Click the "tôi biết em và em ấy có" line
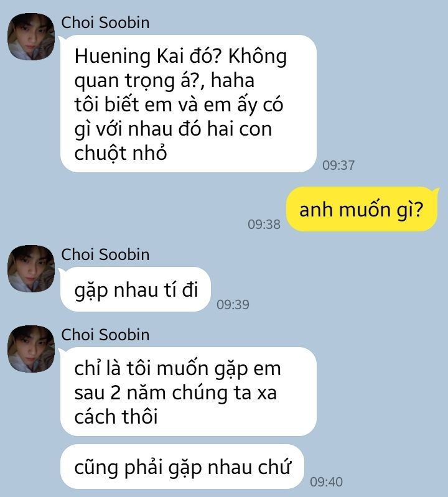 tap(179, 105)
